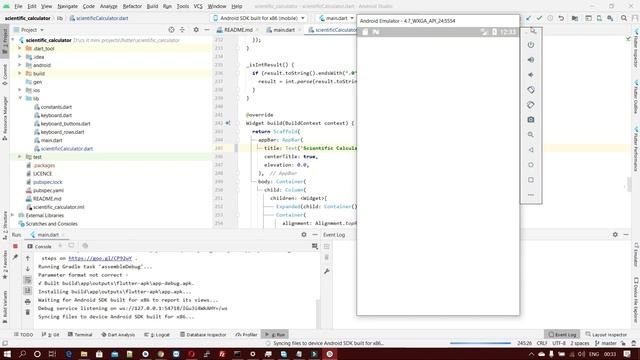
Task: Tap the emulator Home circle button
Action: pyautogui.click(x=531, y=165)
